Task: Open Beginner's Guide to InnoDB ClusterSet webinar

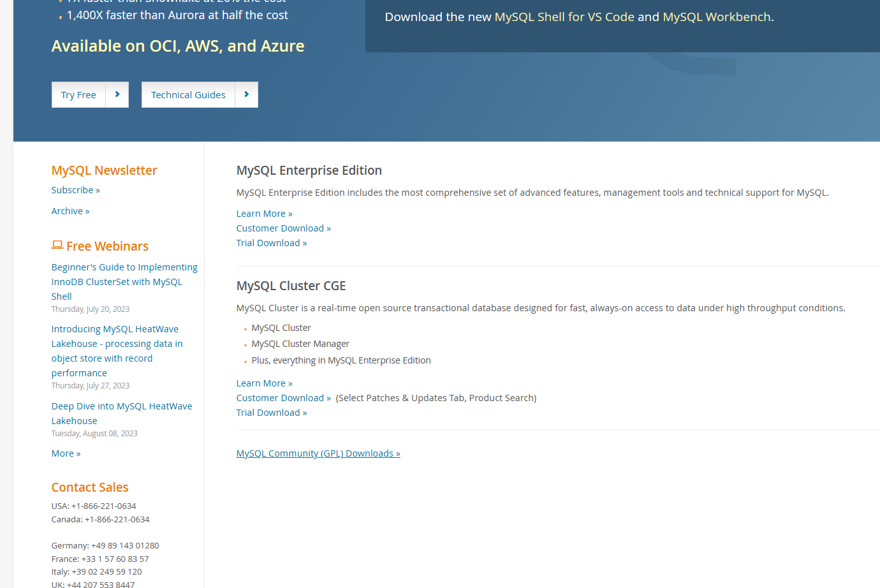Action: point(124,282)
